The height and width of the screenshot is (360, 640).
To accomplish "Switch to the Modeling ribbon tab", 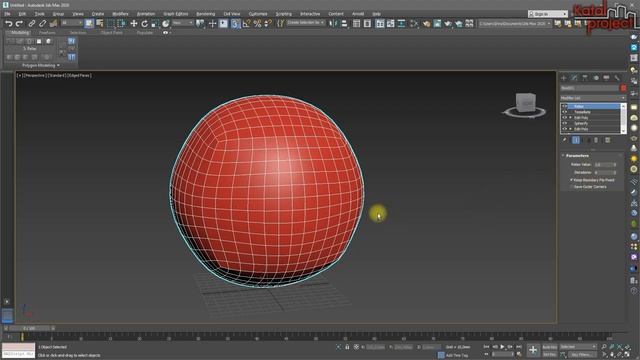I will [x=20, y=33].
